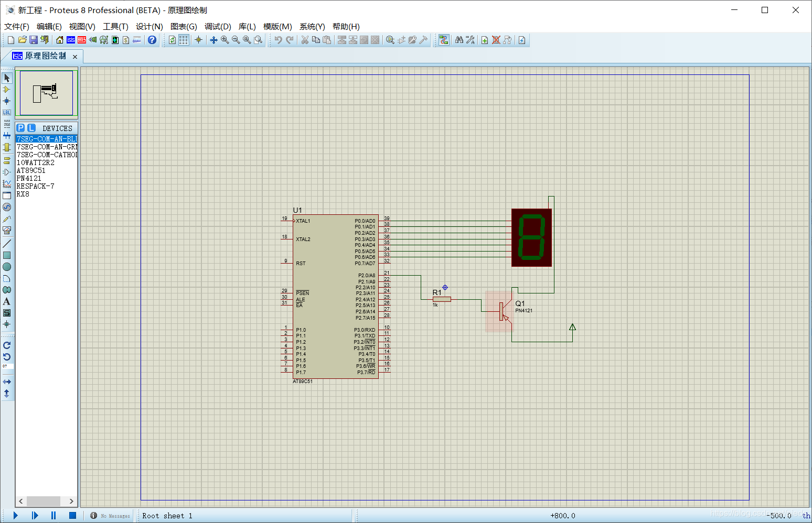The width and height of the screenshot is (812, 523).
Task: Open the 编辑(E) menu
Action: tap(49, 27)
